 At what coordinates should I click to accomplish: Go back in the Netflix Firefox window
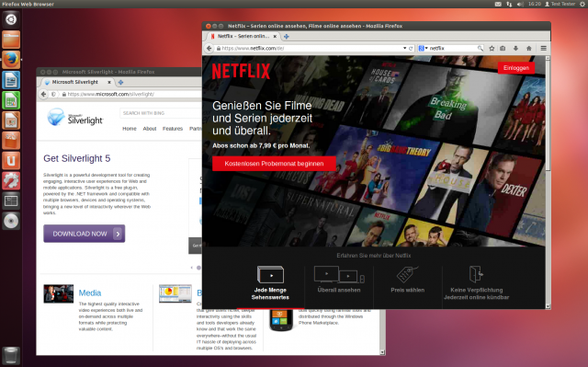[x=209, y=48]
